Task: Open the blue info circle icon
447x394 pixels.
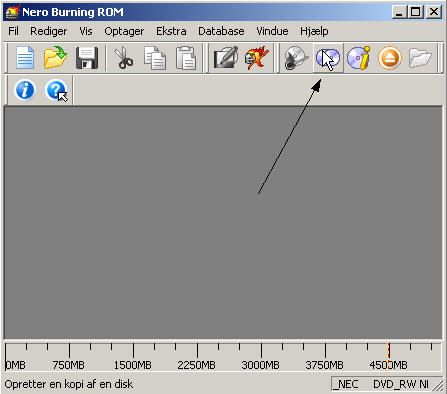Action: pyautogui.click(x=25, y=90)
